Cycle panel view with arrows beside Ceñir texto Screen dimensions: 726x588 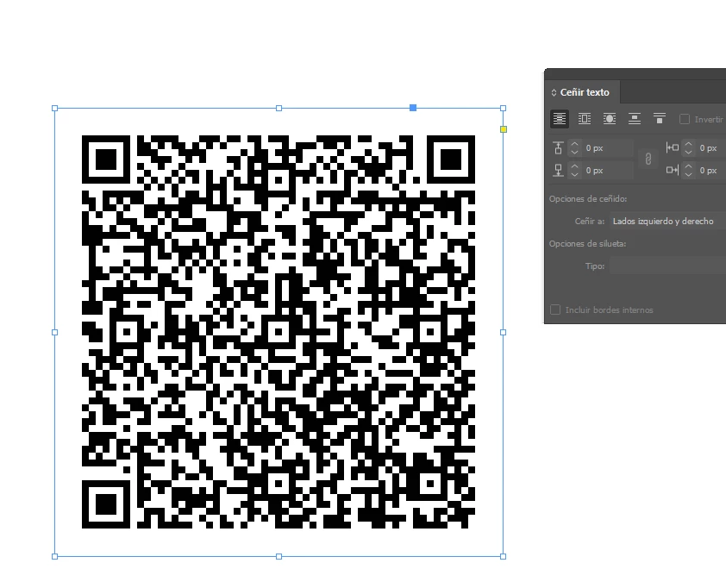[554, 92]
